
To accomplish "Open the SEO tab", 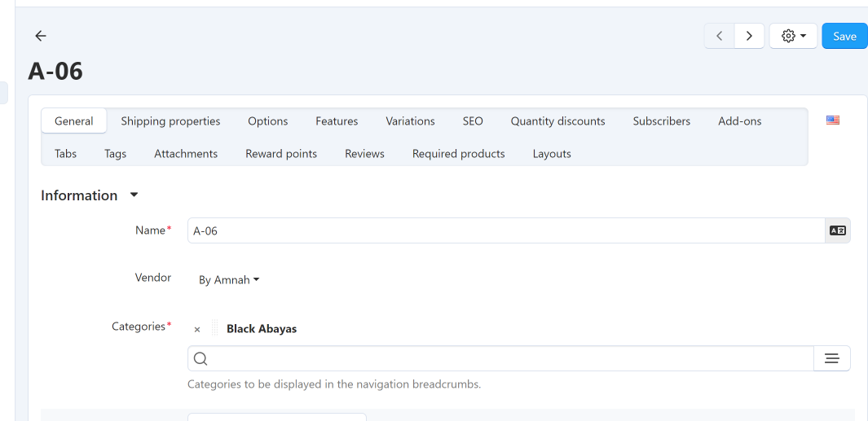I will coord(473,121).
